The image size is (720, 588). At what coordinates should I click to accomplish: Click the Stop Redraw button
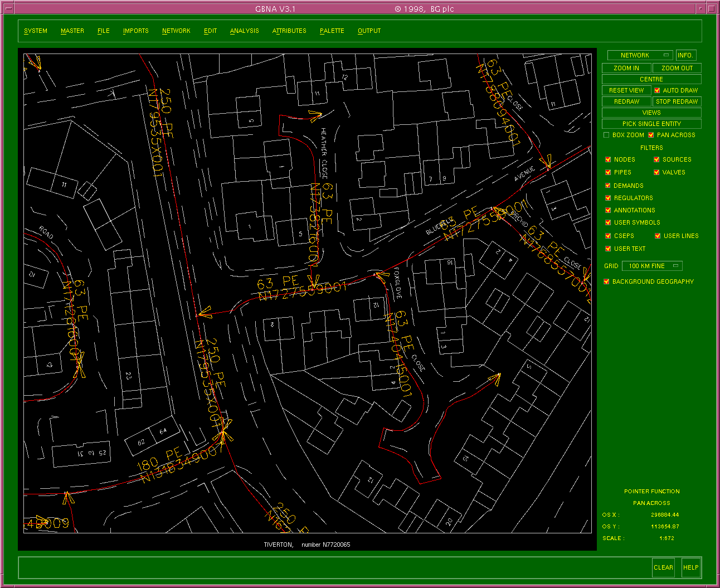click(677, 101)
